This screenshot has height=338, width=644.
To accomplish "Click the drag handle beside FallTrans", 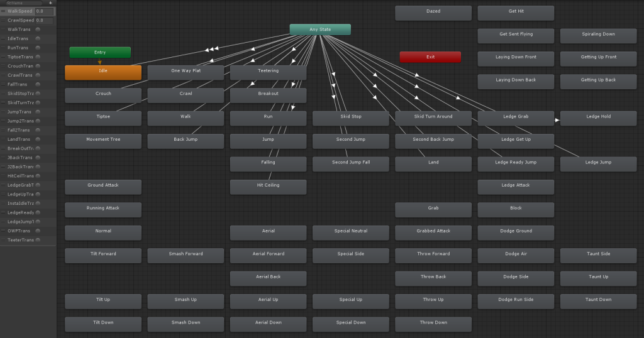I will click(x=3, y=84).
